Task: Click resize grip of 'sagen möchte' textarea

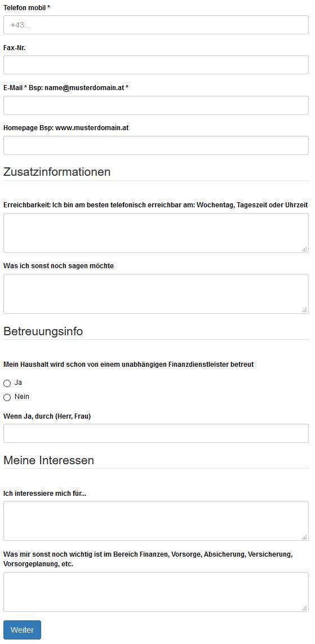Action: pos(305,310)
